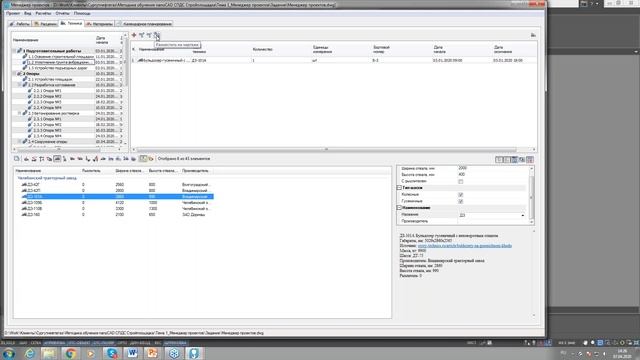
Task: Switch to the 'Материалы' tab
Action: click(99, 24)
